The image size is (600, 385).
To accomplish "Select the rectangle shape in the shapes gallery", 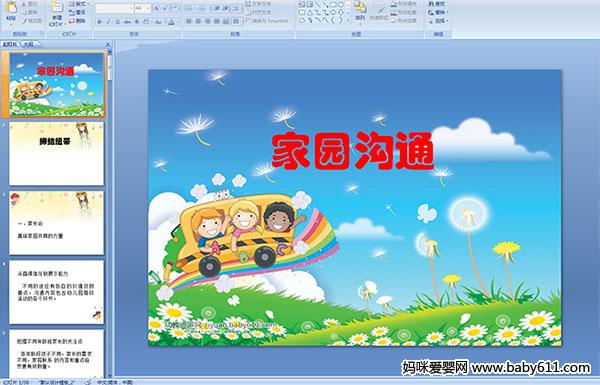I will click(333, 5).
